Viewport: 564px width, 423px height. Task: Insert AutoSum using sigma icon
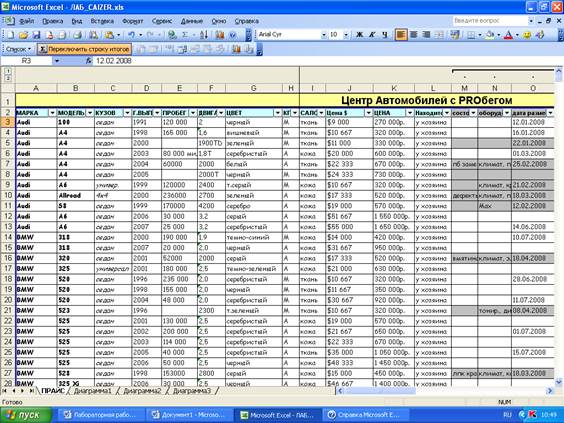tap(185, 35)
